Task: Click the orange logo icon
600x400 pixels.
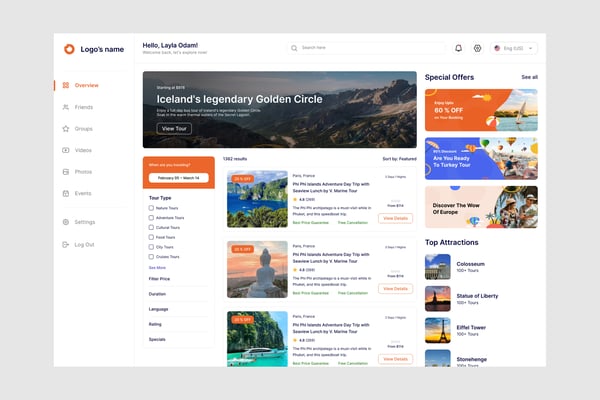Action: [69, 49]
